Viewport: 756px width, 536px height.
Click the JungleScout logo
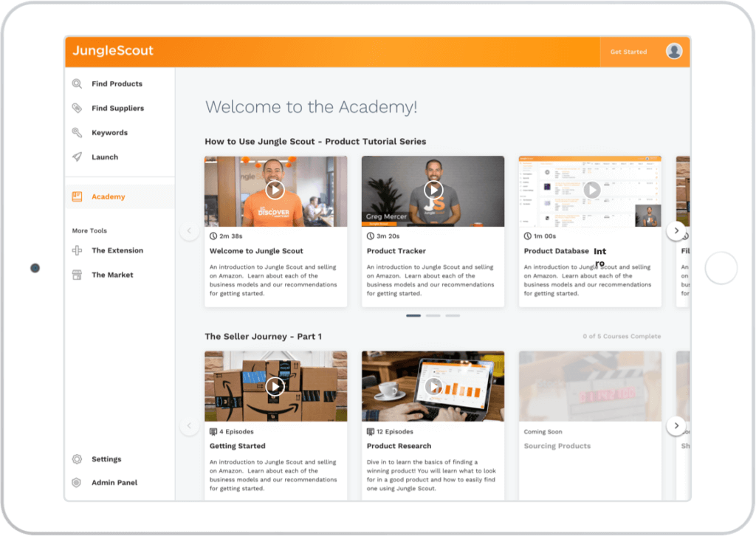click(113, 51)
